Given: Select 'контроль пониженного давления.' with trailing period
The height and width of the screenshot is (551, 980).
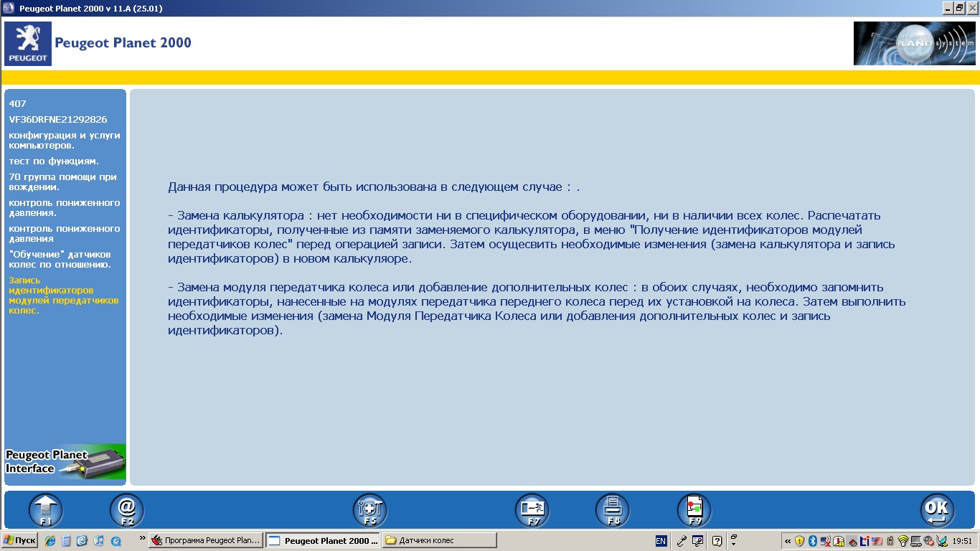Looking at the screenshot, I should coord(65,207).
